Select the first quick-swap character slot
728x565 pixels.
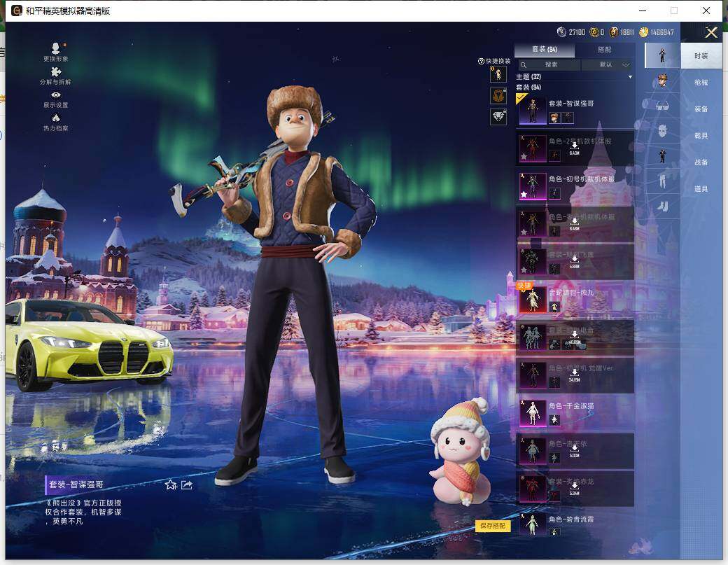pos(498,74)
